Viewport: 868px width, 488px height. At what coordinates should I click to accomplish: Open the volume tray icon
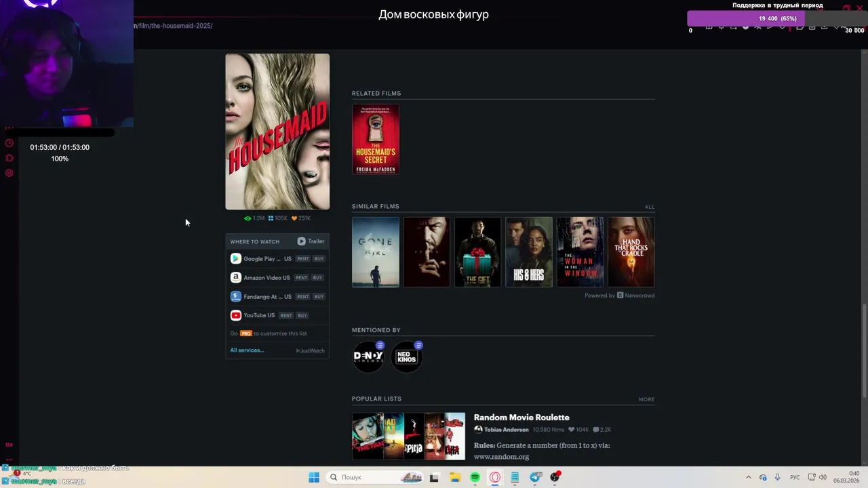click(823, 477)
